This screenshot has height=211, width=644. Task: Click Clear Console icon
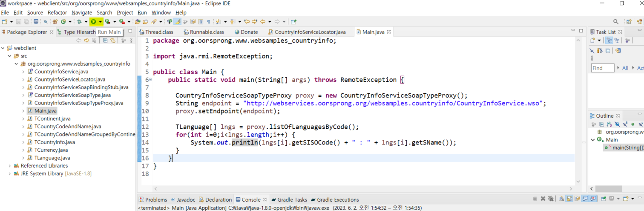tap(561, 199)
